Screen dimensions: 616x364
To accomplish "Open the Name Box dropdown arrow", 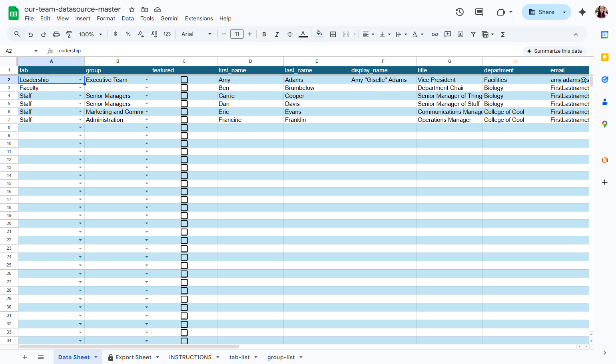I will click(36, 51).
